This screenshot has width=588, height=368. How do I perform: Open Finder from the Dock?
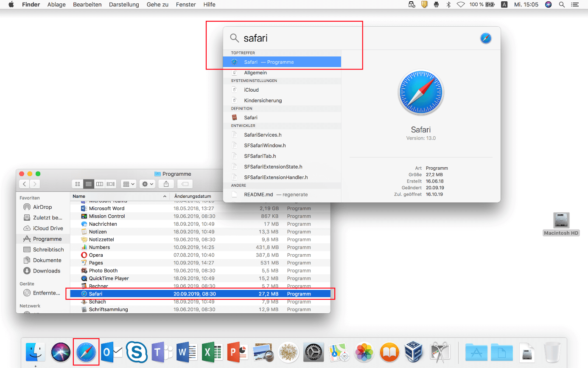point(36,351)
